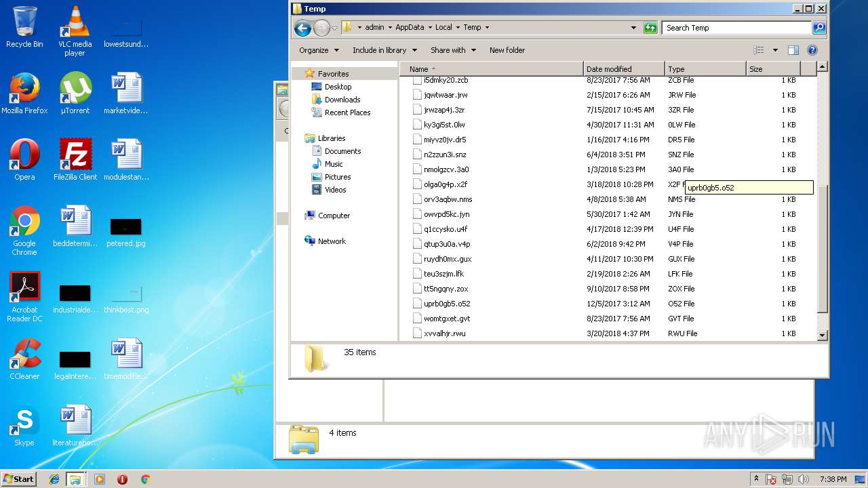Click Windows Explorer taskbar button

[75, 479]
